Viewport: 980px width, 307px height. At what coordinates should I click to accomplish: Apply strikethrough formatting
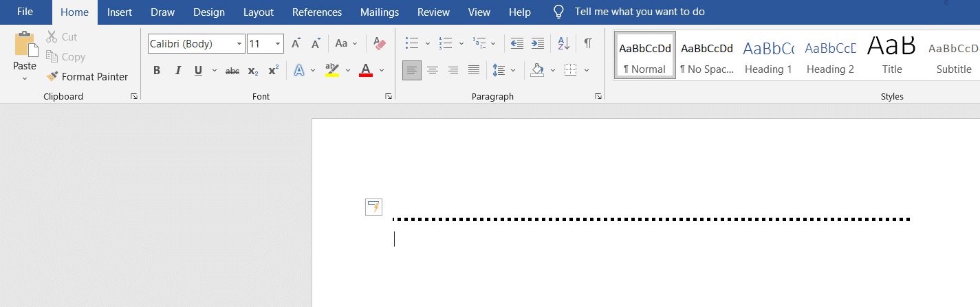point(232,70)
